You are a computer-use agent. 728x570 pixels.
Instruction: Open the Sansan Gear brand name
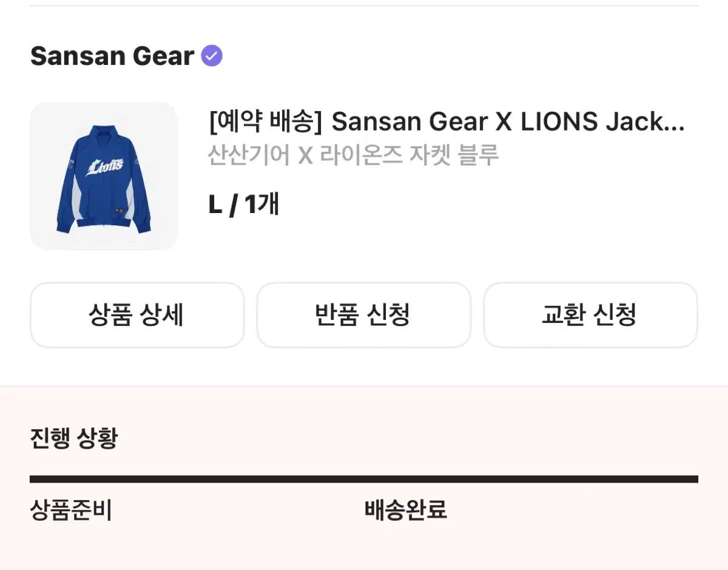112,56
